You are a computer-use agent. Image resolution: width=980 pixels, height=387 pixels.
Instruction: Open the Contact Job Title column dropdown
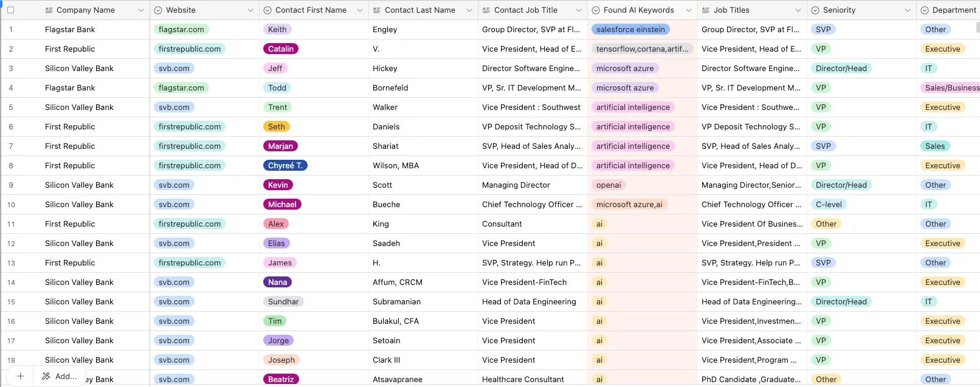click(579, 10)
